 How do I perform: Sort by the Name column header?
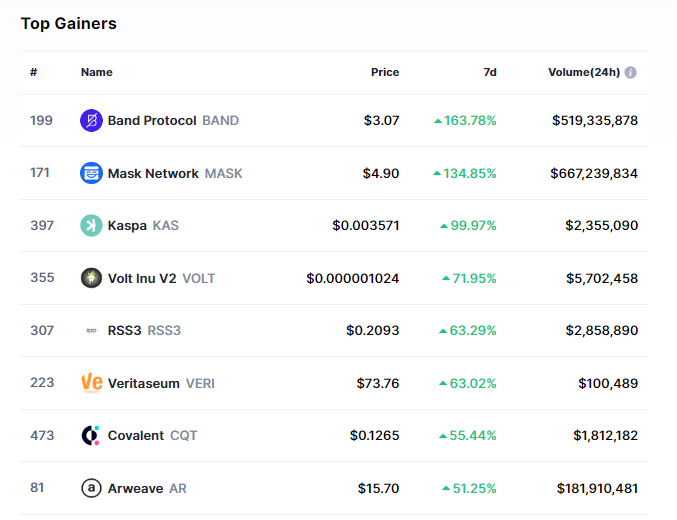[96, 72]
